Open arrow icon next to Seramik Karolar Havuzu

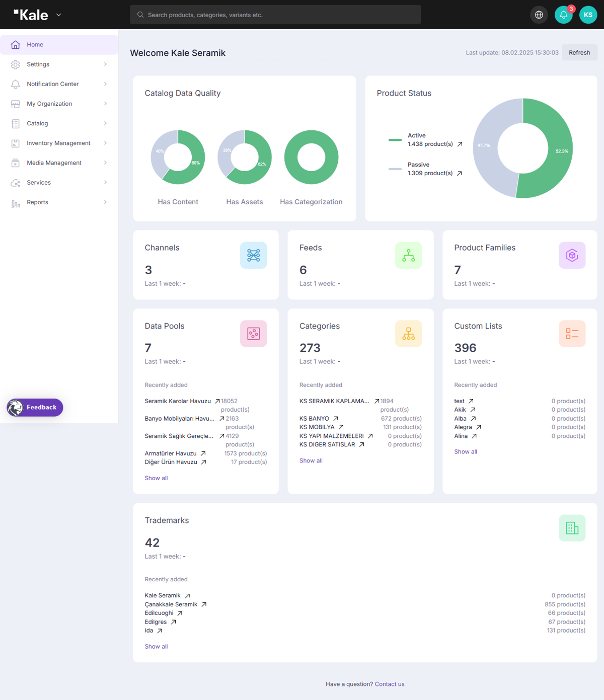pos(217,401)
